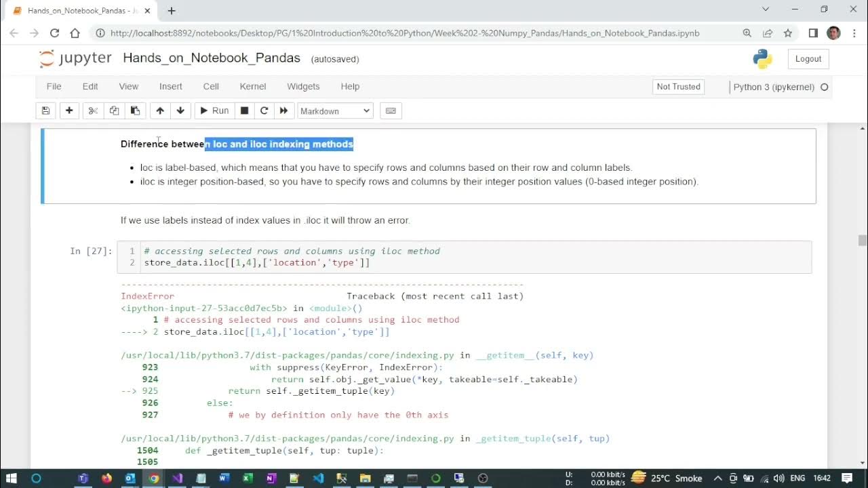Image resolution: width=868 pixels, height=488 pixels.
Task: Click the kernel idle indicator circle
Action: (x=825, y=87)
